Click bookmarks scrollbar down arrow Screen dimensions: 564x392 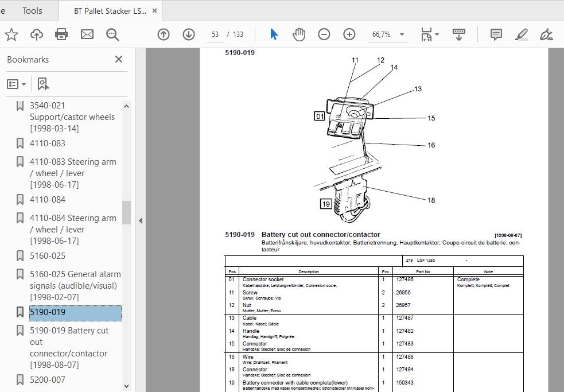[x=126, y=386]
